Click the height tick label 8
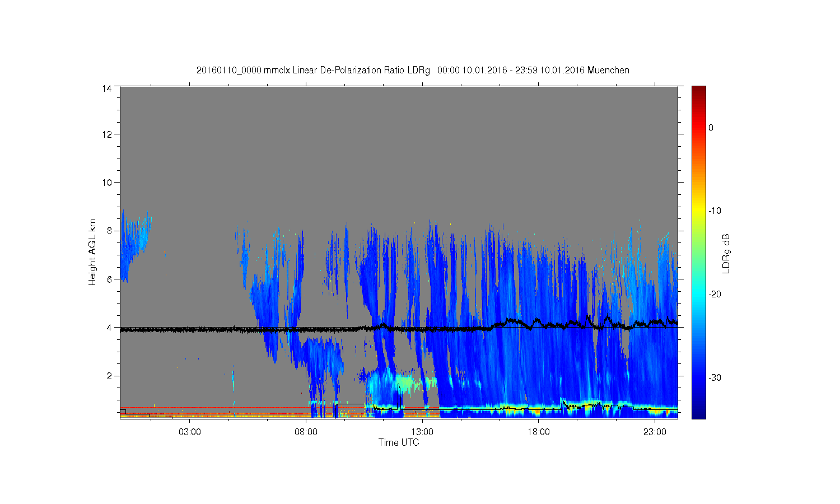 tap(109, 231)
